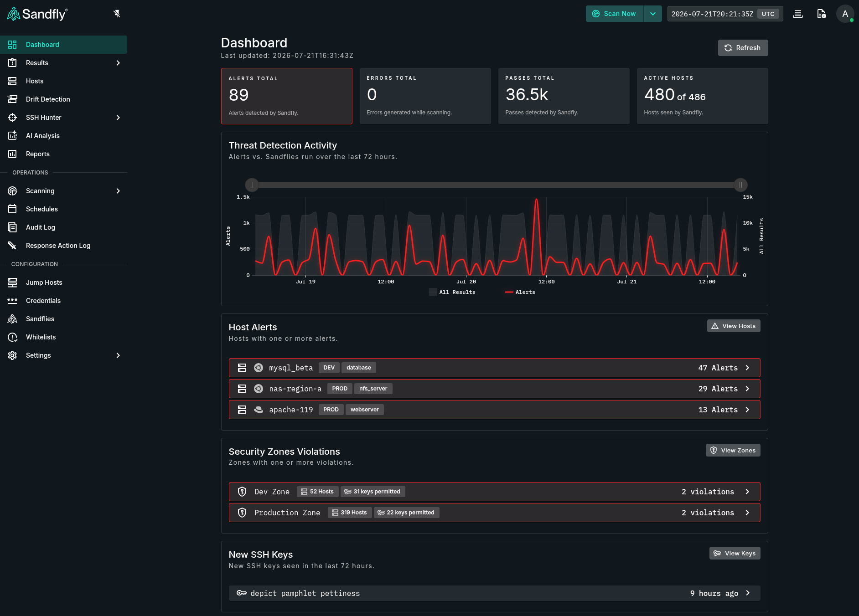
Task: Click the Dev Zone shield icon
Action: [x=242, y=492]
